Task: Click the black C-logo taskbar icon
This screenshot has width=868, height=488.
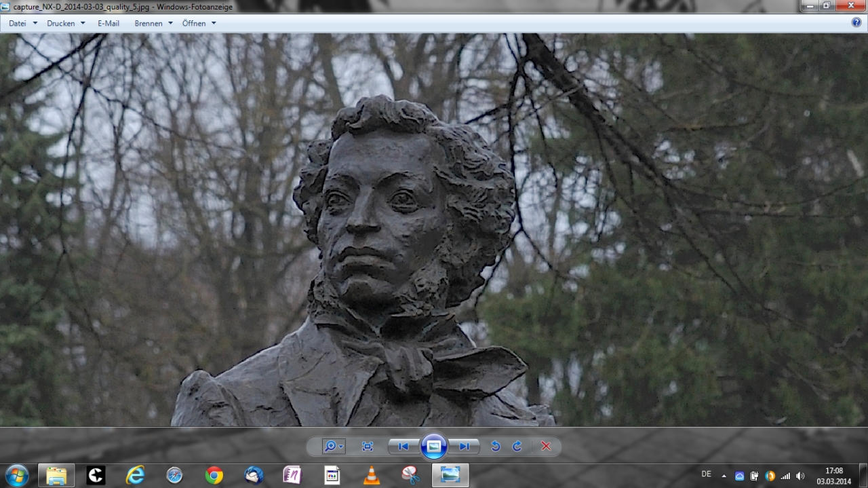Action: [96, 475]
